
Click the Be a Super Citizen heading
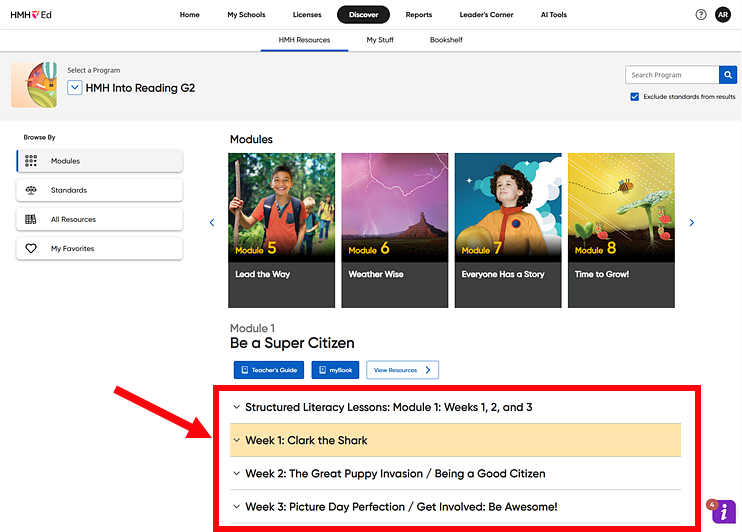[x=292, y=343]
